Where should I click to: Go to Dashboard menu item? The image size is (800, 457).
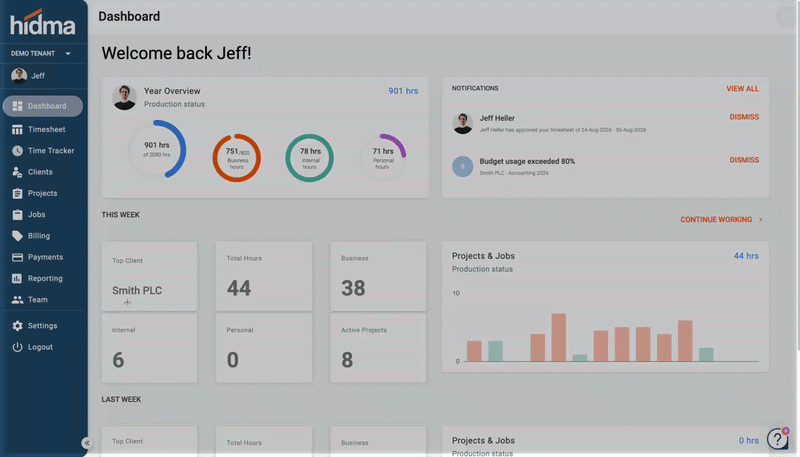coord(43,106)
